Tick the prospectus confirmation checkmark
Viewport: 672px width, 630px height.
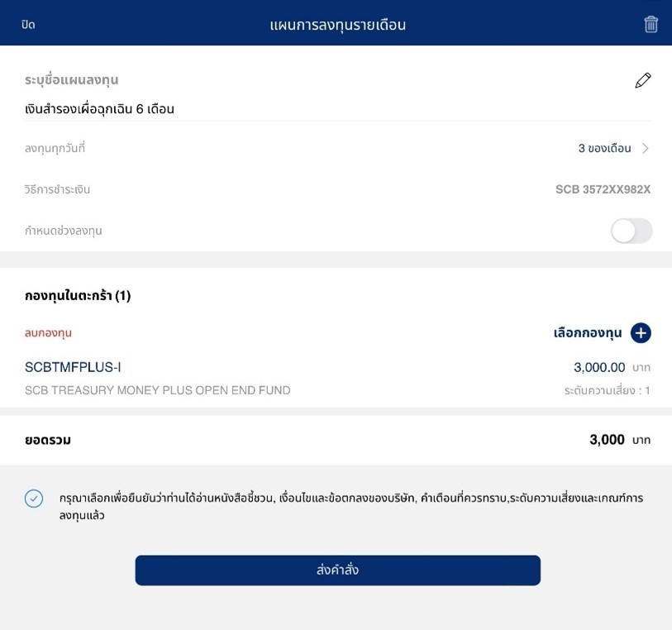click(x=34, y=499)
